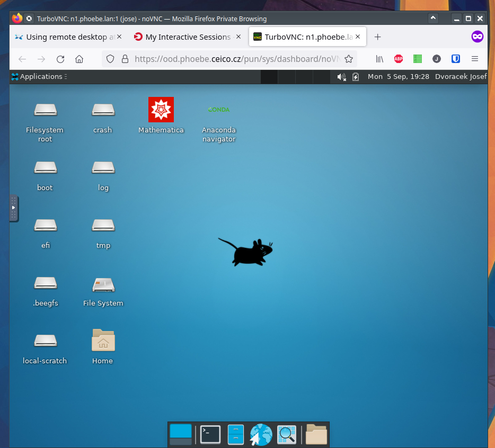
Task: Switch to My Interactive Sessions tab
Action: coord(188,37)
